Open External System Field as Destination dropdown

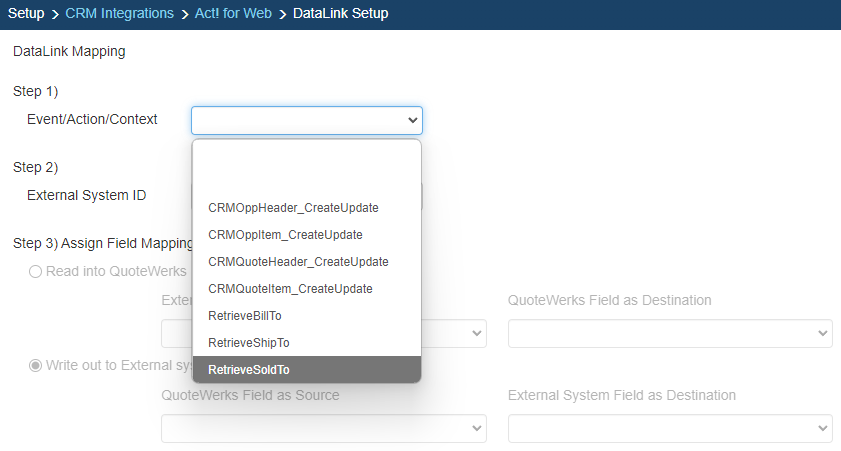point(670,428)
